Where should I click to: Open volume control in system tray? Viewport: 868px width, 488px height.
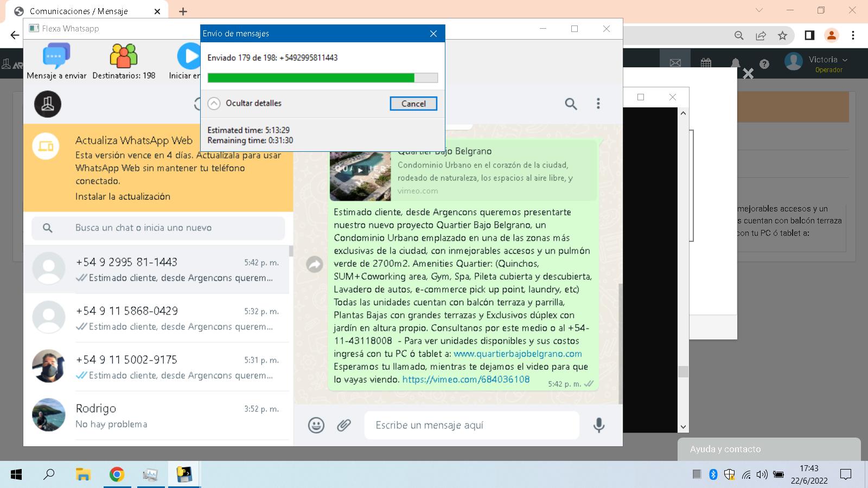click(x=762, y=475)
